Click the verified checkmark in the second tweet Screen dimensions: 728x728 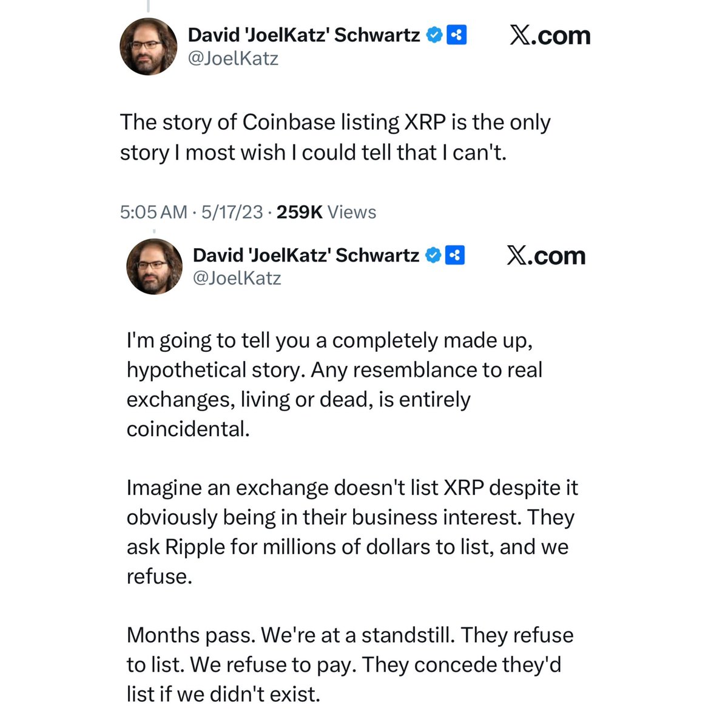433,255
